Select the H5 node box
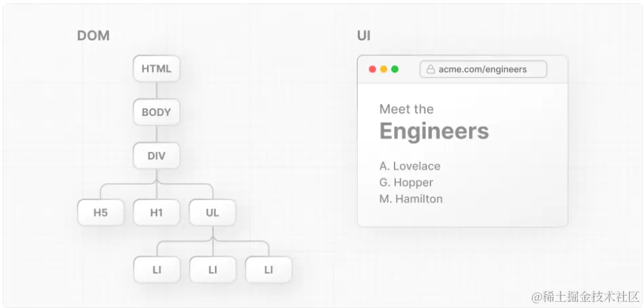 pos(100,213)
